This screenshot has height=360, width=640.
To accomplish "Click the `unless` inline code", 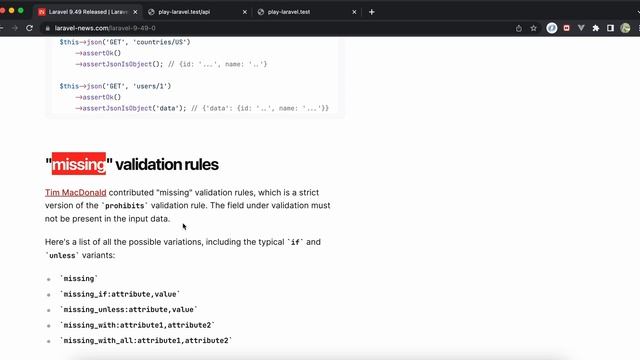I will (x=62, y=256).
